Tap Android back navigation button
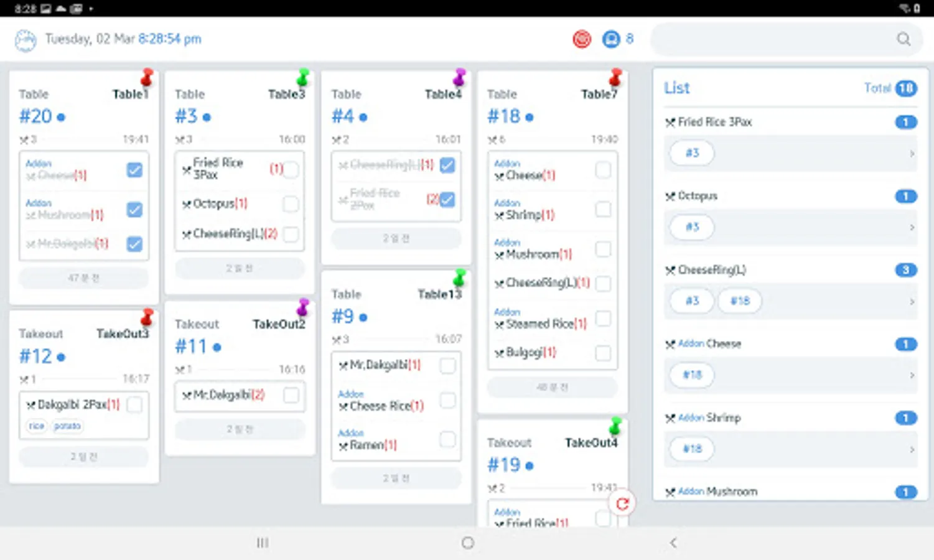Viewport: 934px width, 560px height. (x=673, y=543)
